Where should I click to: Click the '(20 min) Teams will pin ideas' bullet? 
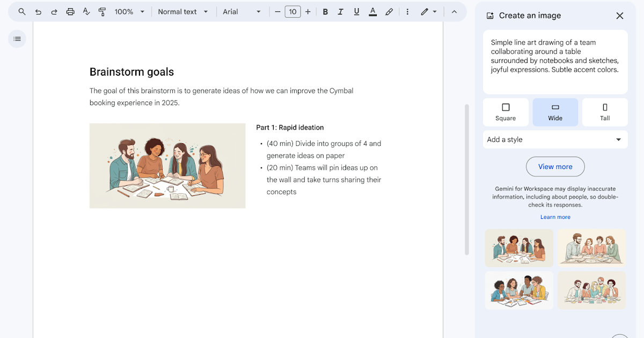(x=324, y=180)
